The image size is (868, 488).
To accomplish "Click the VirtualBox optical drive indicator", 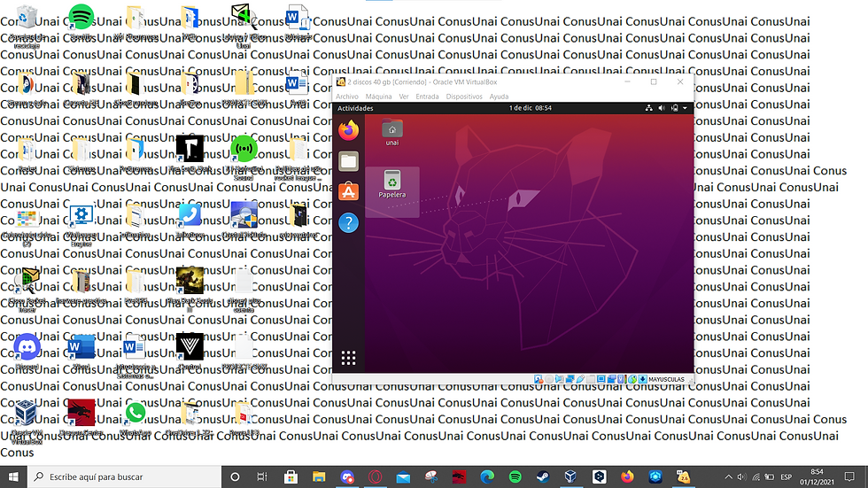I will pos(548,379).
